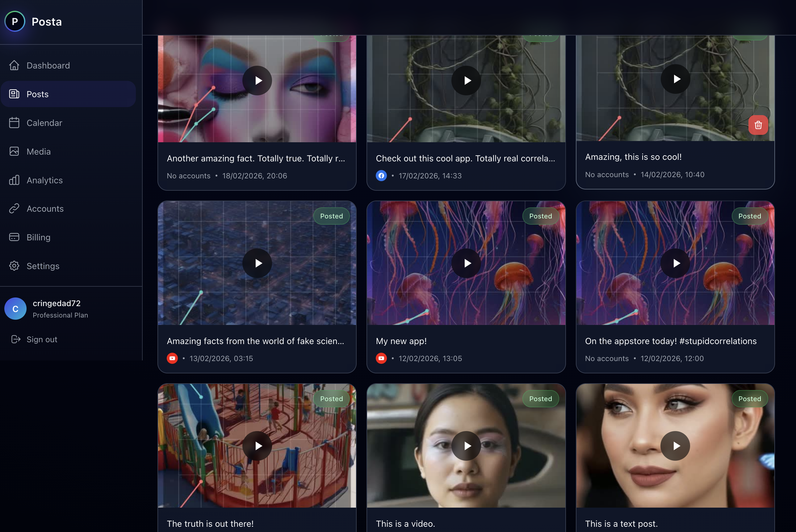Viewport: 796px width, 532px height.
Task: Click date '12/02/2026, 13:05'
Action: (x=430, y=358)
